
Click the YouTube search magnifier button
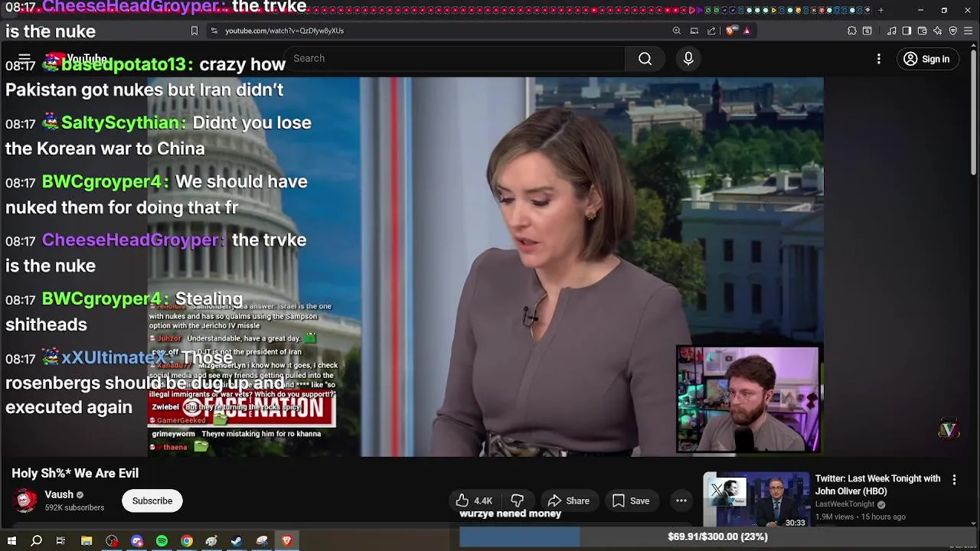[x=645, y=59]
